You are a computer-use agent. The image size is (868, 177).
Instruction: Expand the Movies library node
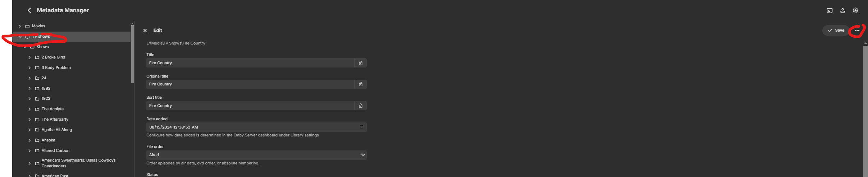click(20, 26)
